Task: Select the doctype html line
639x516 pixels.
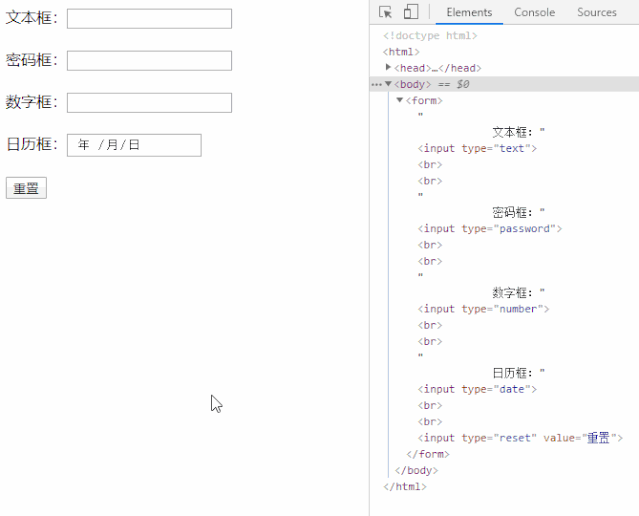Action: pos(430,35)
